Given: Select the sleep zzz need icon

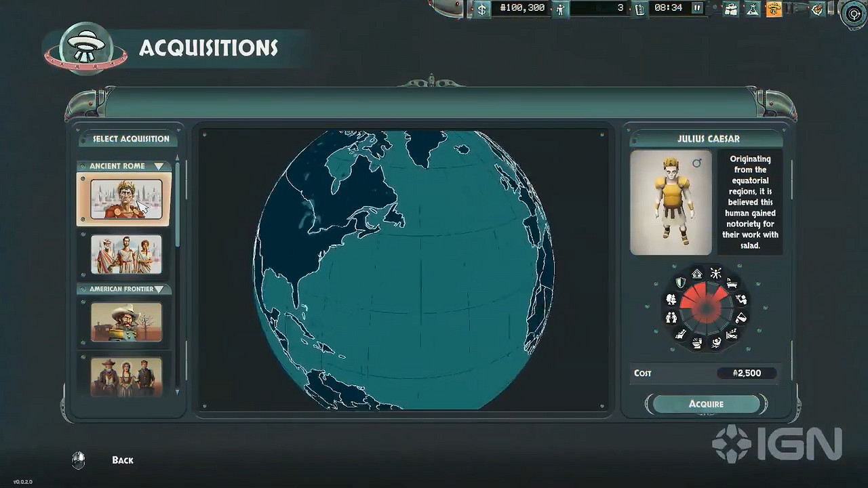Looking at the screenshot, I should tap(732, 334).
